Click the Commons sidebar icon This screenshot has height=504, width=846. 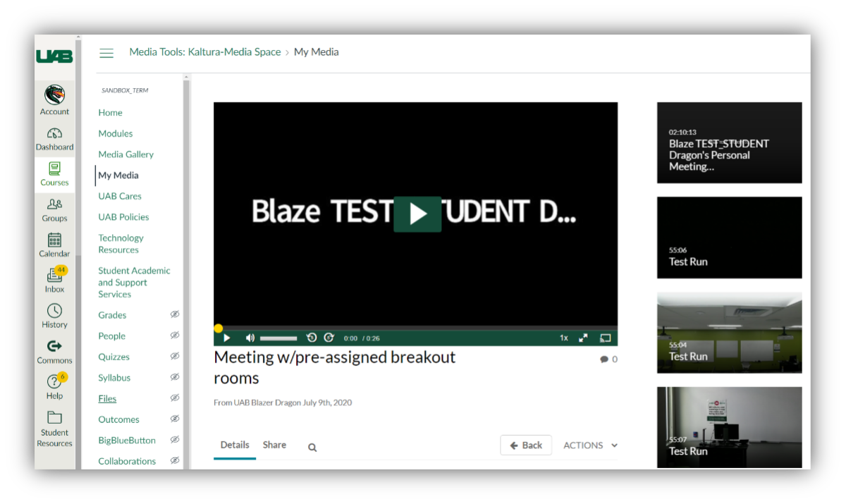(x=54, y=350)
